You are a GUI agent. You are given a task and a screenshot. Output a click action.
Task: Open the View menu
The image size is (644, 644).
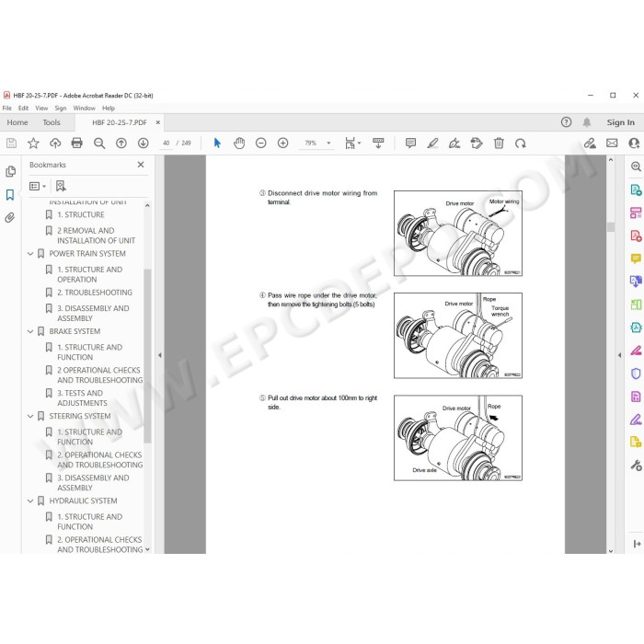[41, 109]
